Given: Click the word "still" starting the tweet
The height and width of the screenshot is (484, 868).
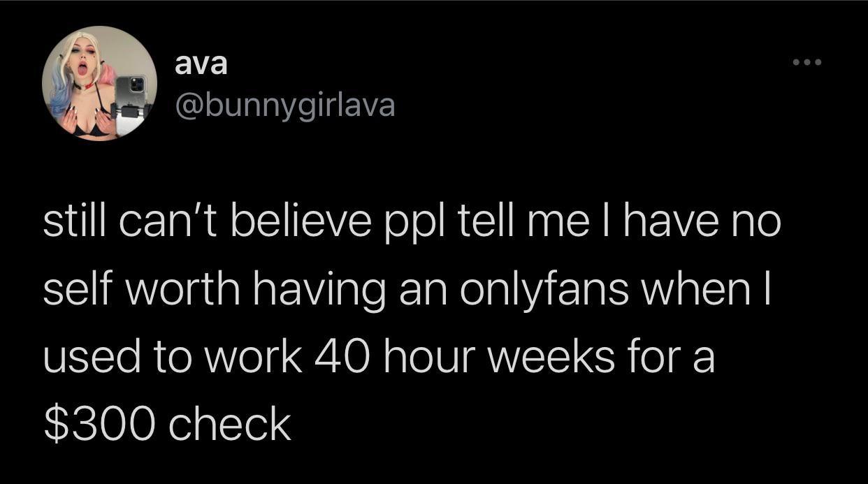Looking at the screenshot, I should tap(78, 225).
